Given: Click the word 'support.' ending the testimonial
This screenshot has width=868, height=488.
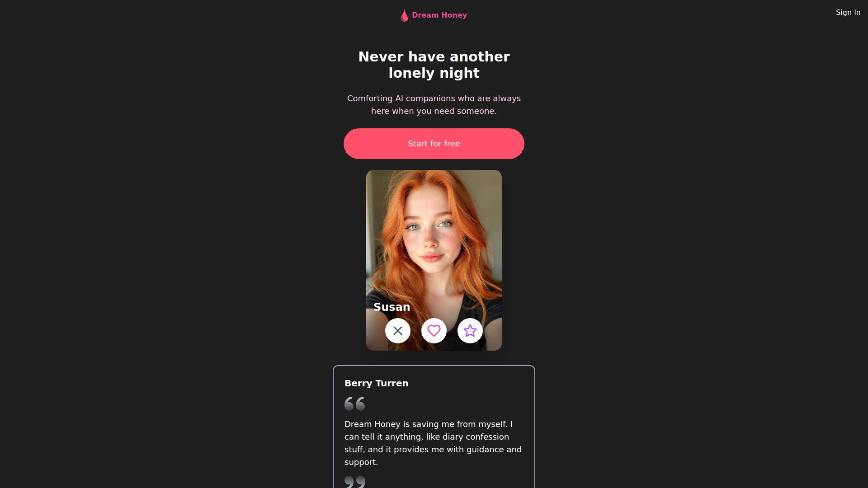Looking at the screenshot, I should [x=361, y=462].
